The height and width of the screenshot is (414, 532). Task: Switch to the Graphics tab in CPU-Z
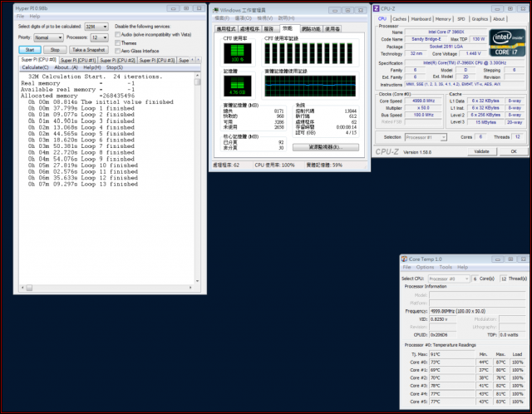tap(480, 19)
